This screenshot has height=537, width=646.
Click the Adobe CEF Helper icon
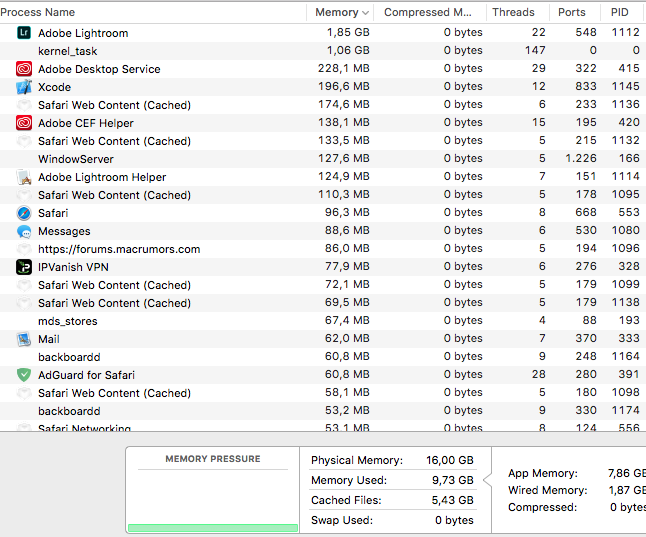coord(24,123)
